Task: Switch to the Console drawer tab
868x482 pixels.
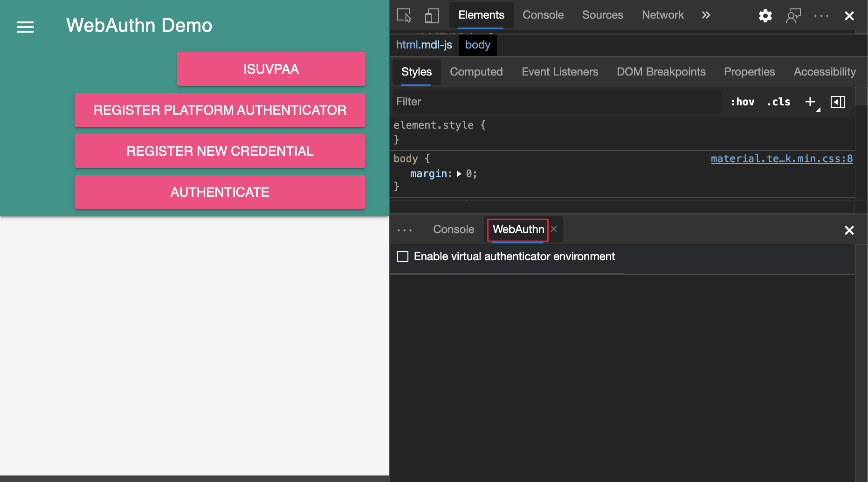Action: pos(453,229)
